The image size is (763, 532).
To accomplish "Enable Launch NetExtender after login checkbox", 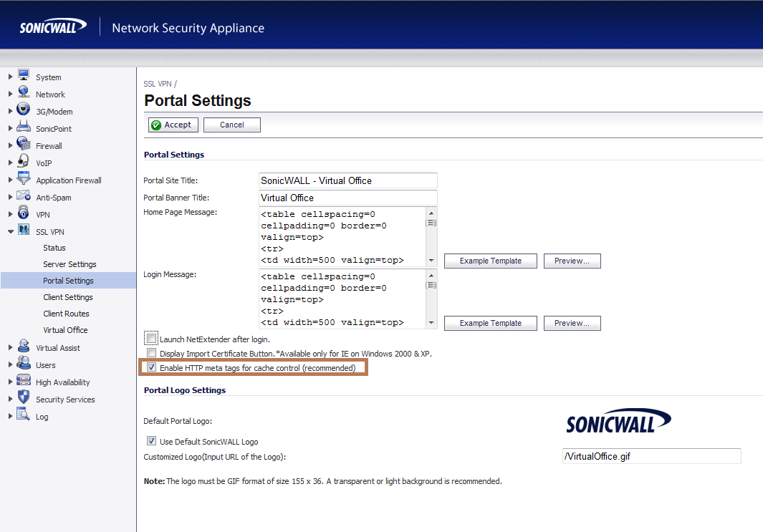I will tap(151, 339).
